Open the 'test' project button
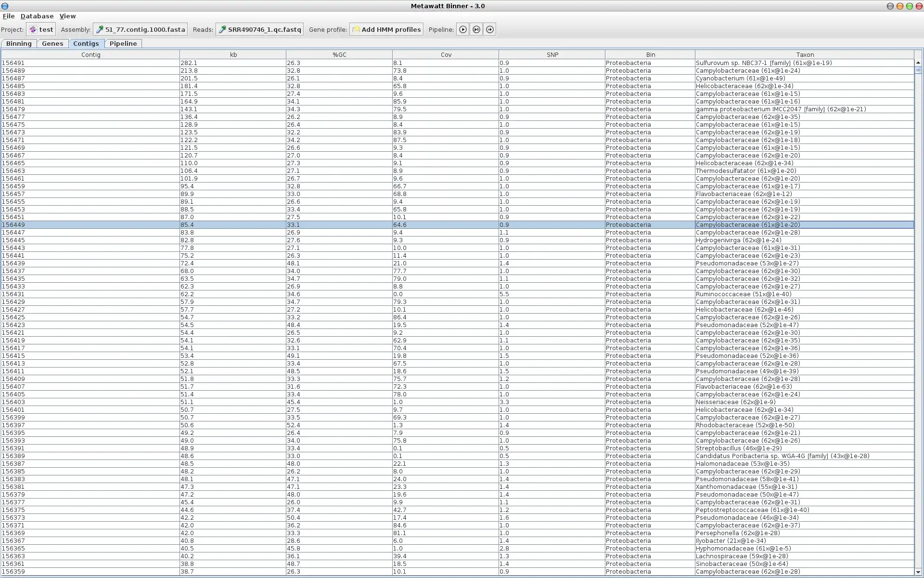Viewport: 924px width, 578px height. click(41, 29)
